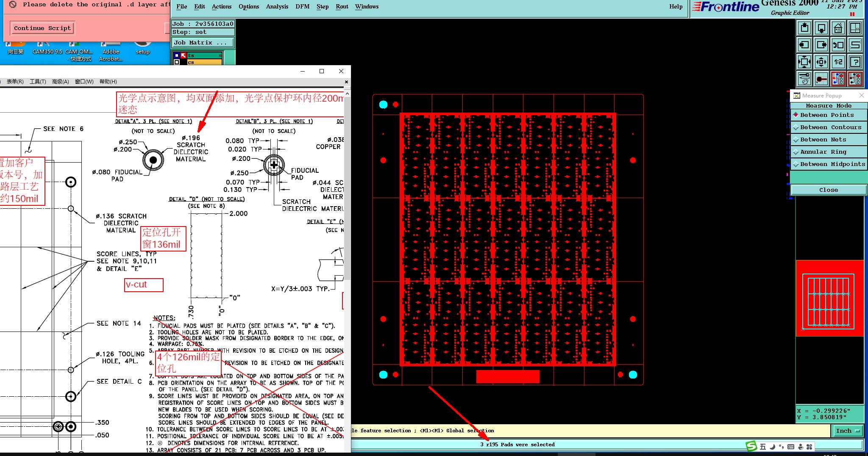This screenshot has height=456, width=868.
Task: Click the previous view undo icon
Action: (838, 45)
